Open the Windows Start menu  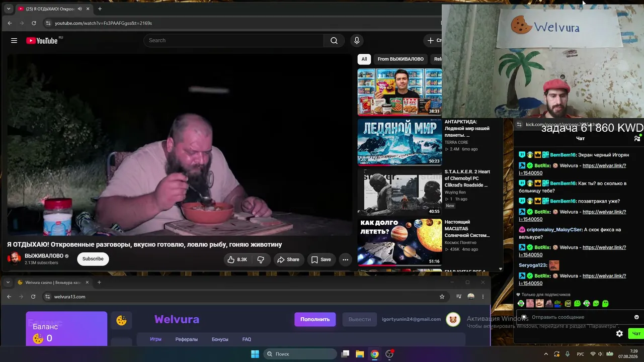pos(255,354)
